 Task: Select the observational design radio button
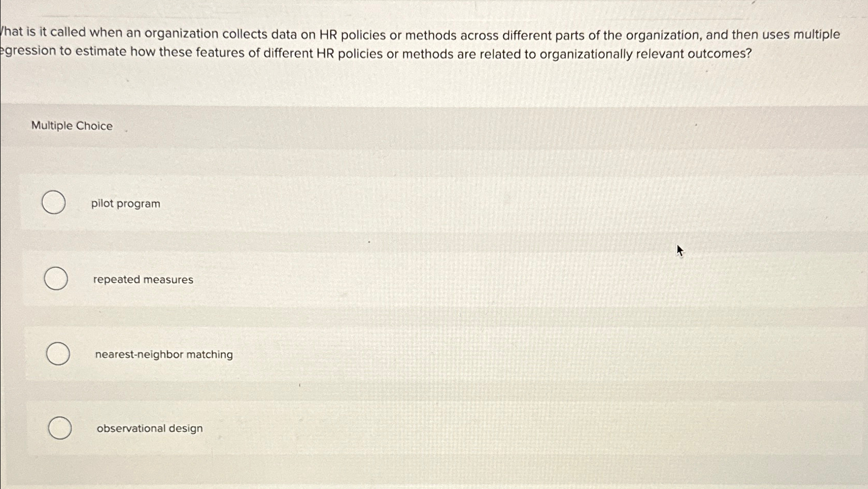pyautogui.click(x=58, y=427)
